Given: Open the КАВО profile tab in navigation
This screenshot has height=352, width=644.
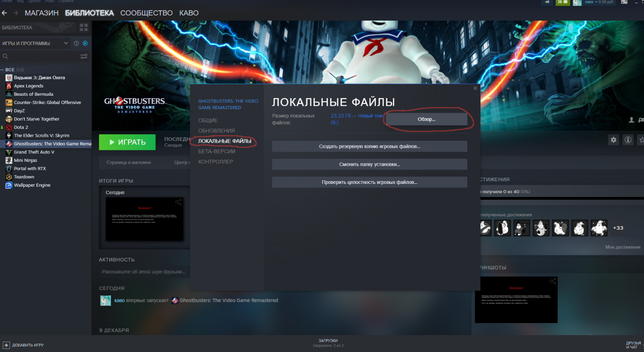Looking at the screenshot, I should [189, 13].
